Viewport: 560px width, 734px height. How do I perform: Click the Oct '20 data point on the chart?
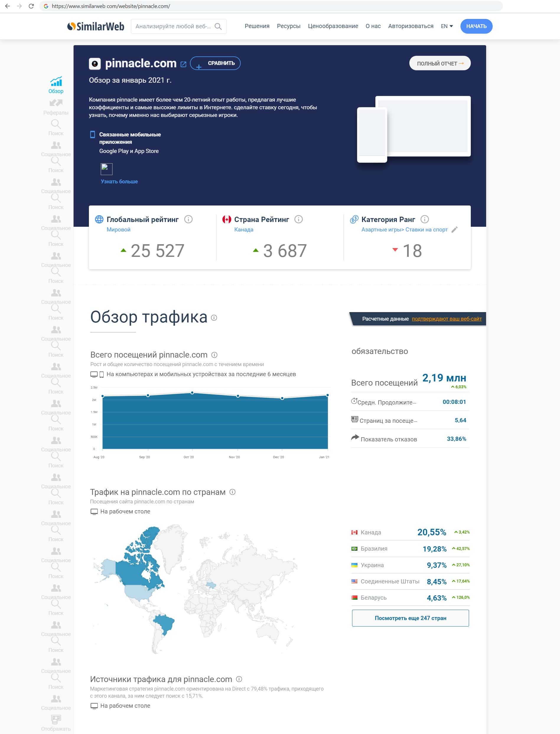(x=192, y=393)
